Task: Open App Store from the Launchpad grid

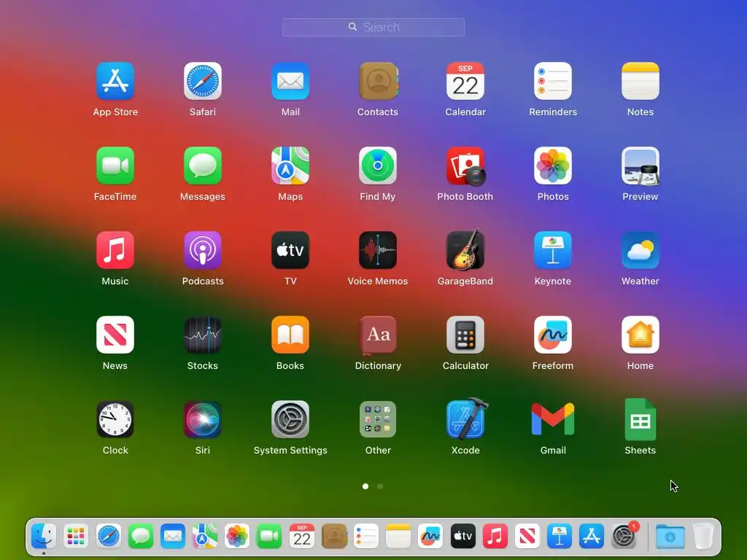Action: pyautogui.click(x=115, y=81)
